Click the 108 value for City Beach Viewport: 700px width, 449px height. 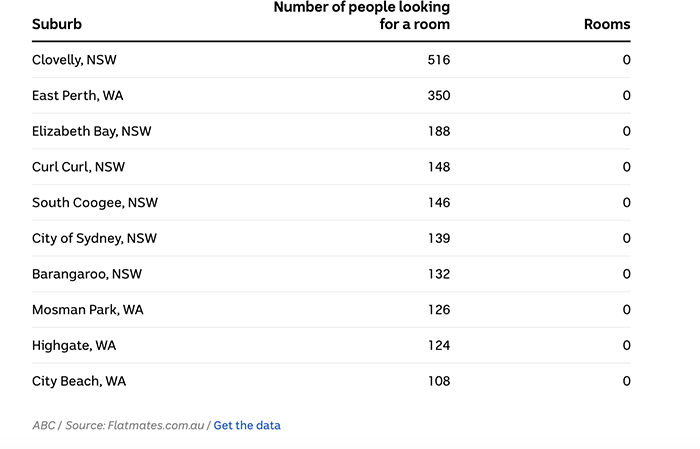439,381
